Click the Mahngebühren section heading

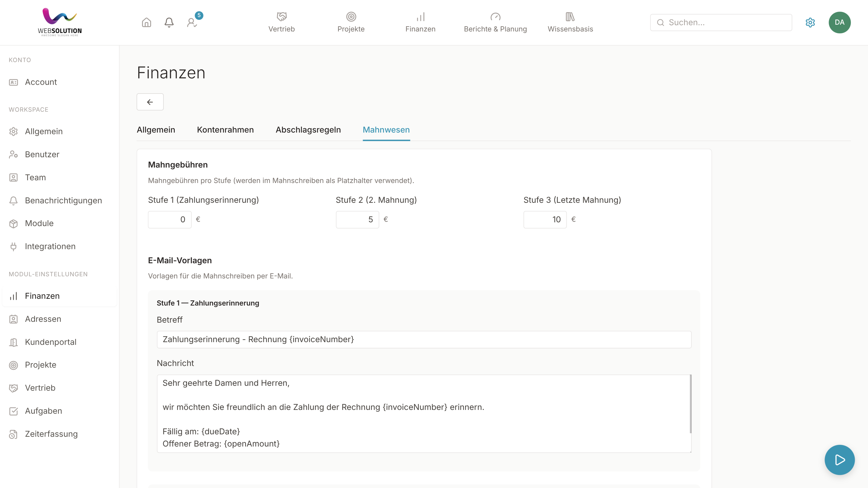point(178,165)
